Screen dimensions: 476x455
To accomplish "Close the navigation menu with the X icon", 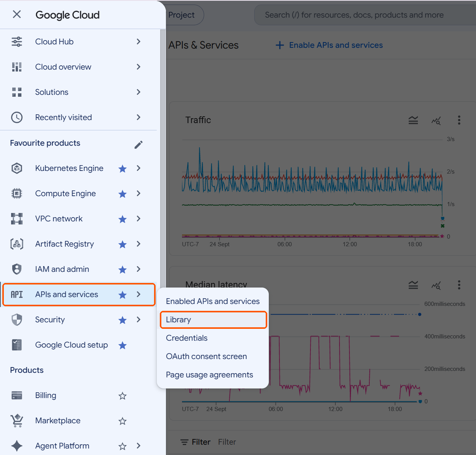I will tap(17, 15).
